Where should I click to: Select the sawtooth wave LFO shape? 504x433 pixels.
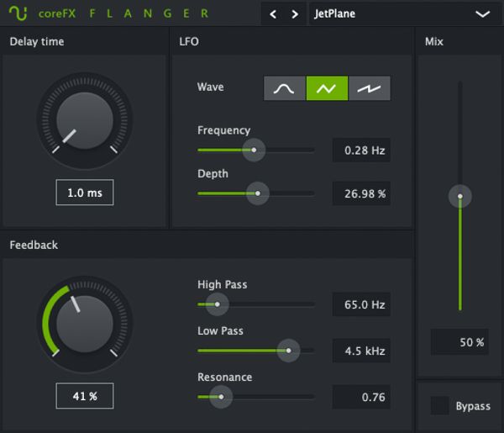tap(370, 88)
